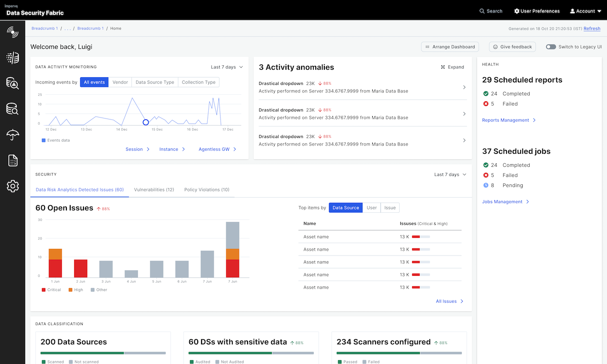607x364 pixels.
Task: Open the umbrella data protection icon
Action: (12, 135)
